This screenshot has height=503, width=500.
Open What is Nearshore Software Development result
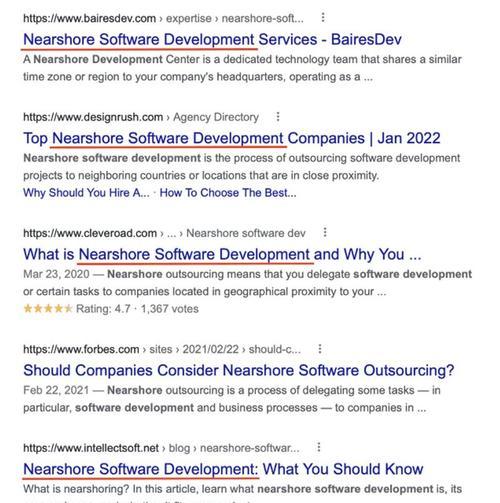222,255
